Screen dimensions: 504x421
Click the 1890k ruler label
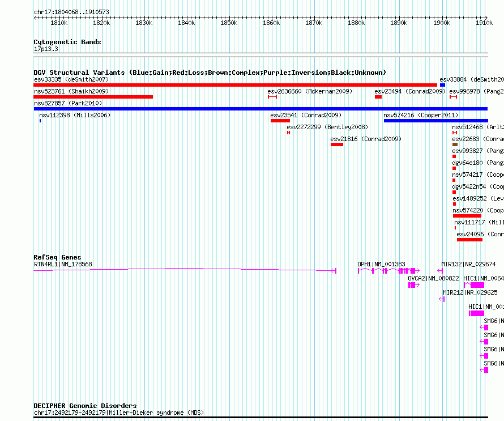pos(399,23)
